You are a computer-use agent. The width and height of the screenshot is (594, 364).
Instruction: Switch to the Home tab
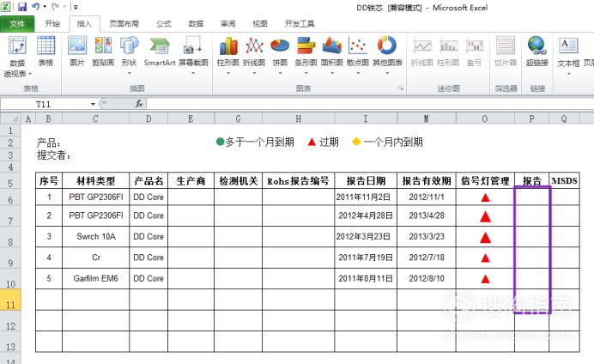[52, 24]
